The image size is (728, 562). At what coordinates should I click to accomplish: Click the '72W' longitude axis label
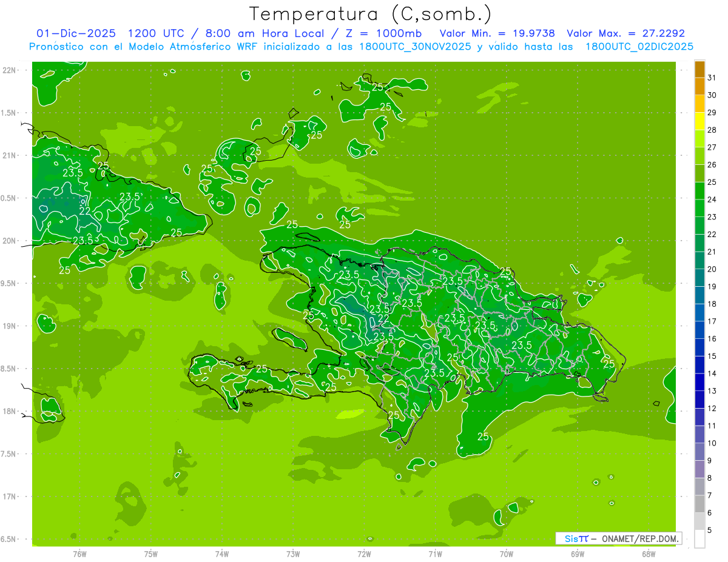(x=364, y=554)
